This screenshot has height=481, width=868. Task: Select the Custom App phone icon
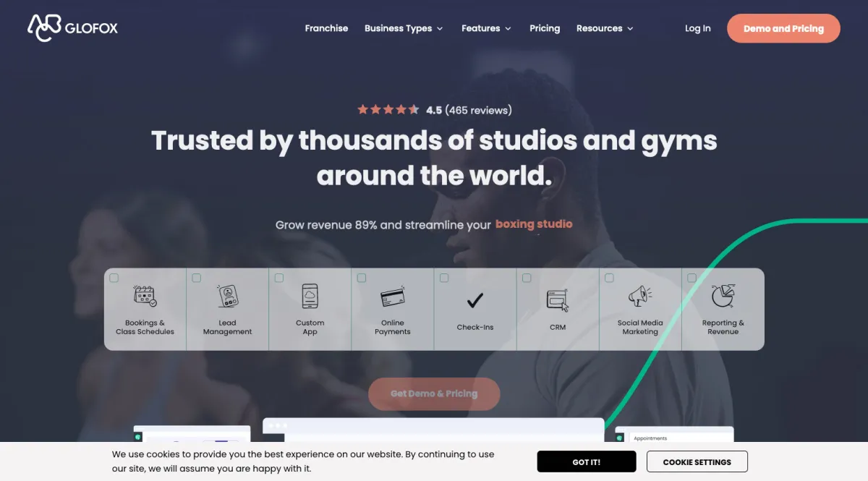(310, 297)
